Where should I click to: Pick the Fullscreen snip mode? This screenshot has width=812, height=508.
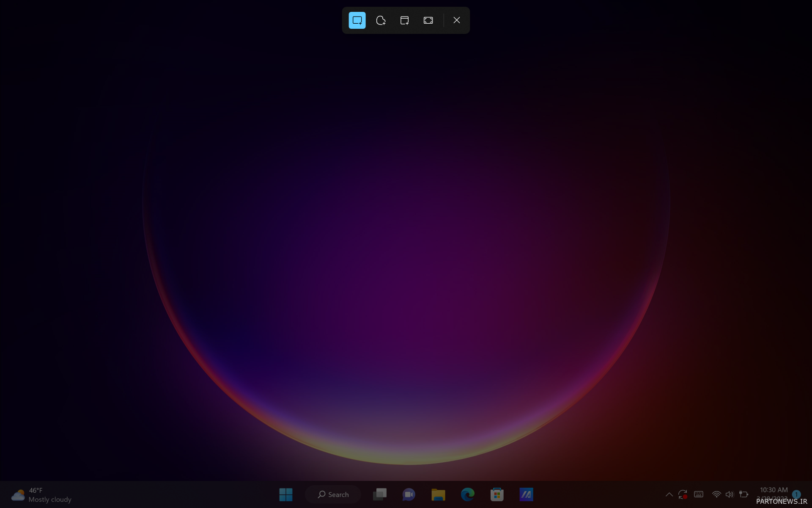tap(428, 20)
